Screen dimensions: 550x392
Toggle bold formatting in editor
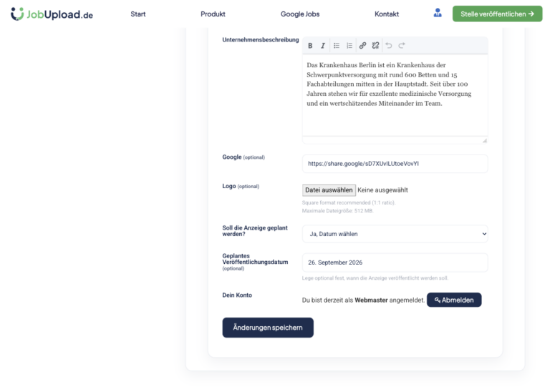coord(310,46)
